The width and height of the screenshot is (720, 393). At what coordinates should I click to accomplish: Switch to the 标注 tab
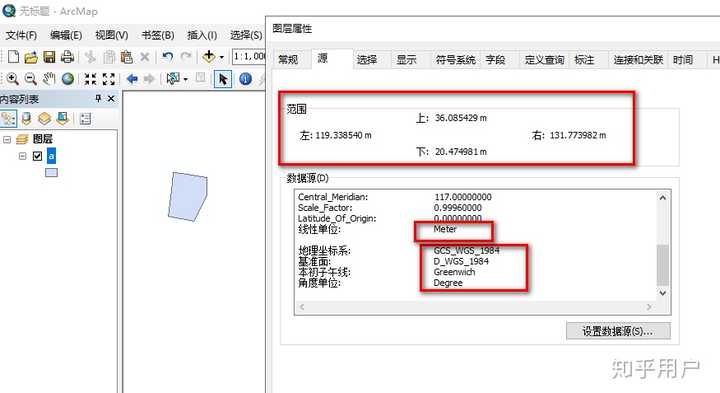click(x=585, y=60)
